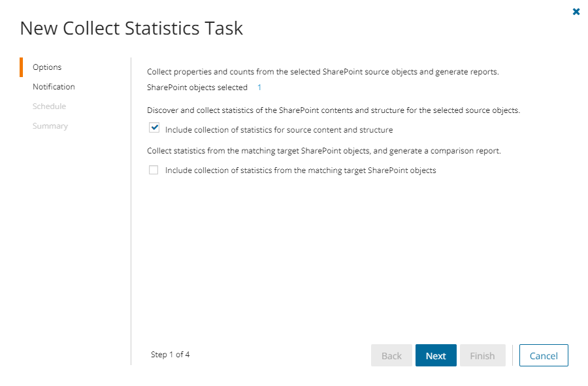The width and height of the screenshot is (588, 386).
Task: Open the SharePoint objects selected count link
Action: click(x=259, y=88)
